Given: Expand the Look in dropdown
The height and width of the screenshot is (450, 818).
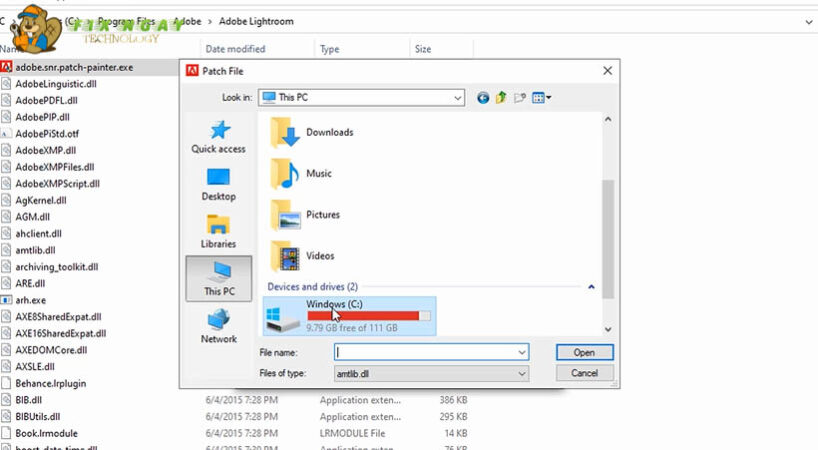Looking at the screenshot, I should [457, 98].
